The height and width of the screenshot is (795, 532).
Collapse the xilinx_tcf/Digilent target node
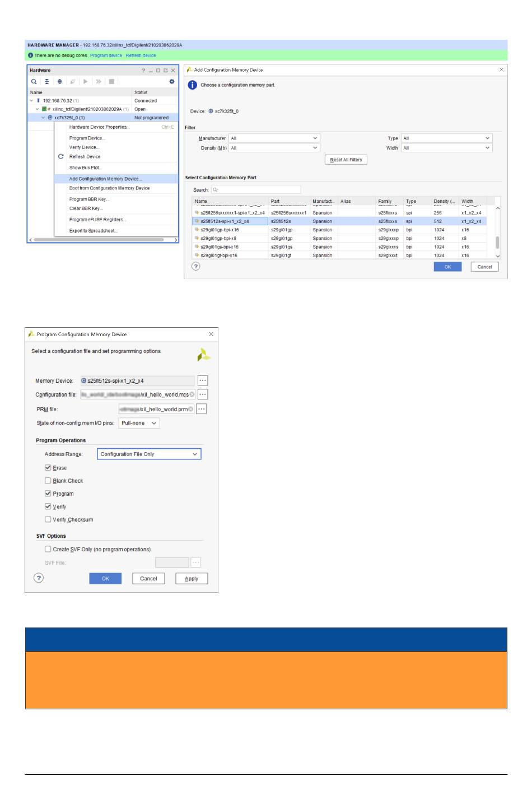coord(38,109)
